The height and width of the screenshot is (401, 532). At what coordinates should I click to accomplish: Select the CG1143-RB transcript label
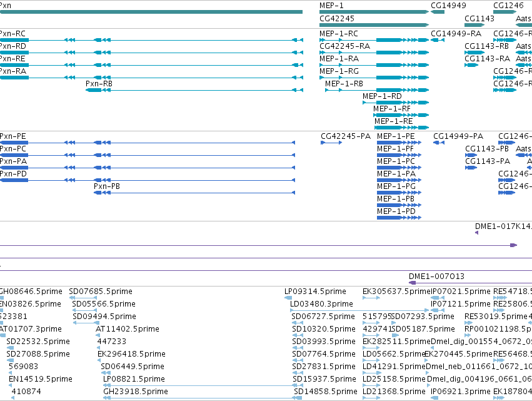pyautogui.click(x=486, y=46)
